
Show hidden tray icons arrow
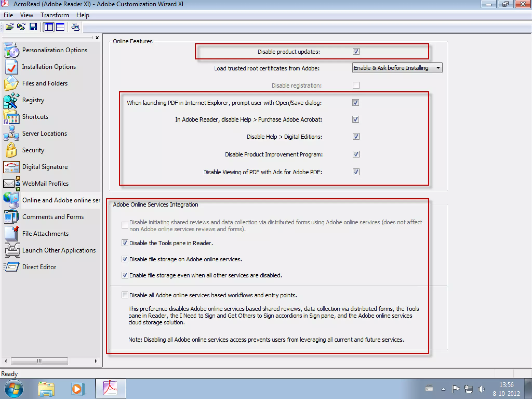tap(443, 389)
